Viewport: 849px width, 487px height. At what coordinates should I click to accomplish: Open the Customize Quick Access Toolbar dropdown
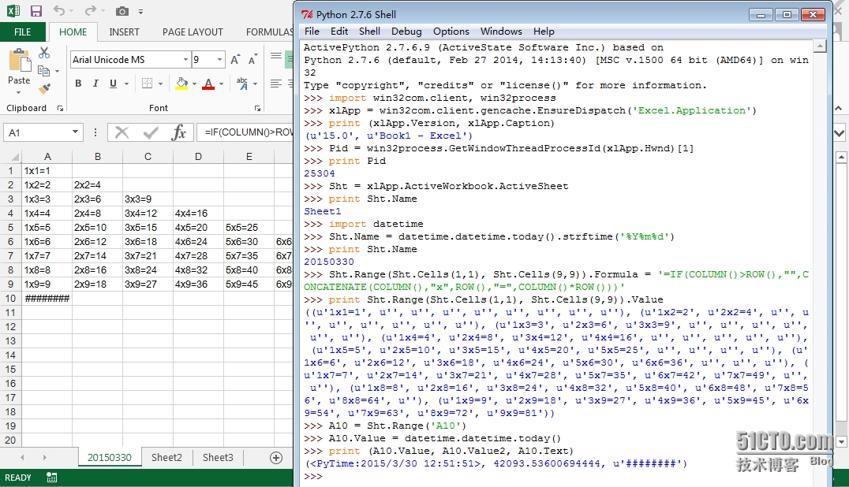(141, 11)
